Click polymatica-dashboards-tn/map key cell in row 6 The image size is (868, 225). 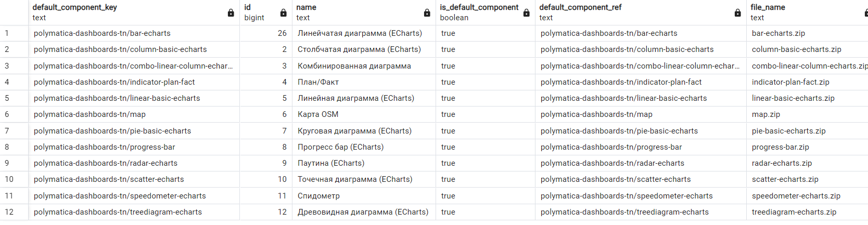(x=90, y=114)
